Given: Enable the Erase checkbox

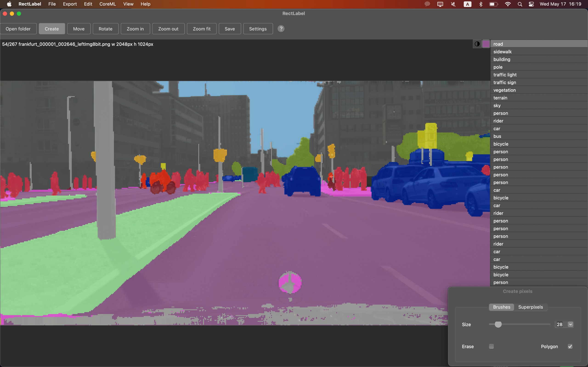Looking at the screenshot, I should (x=491, y=346).
